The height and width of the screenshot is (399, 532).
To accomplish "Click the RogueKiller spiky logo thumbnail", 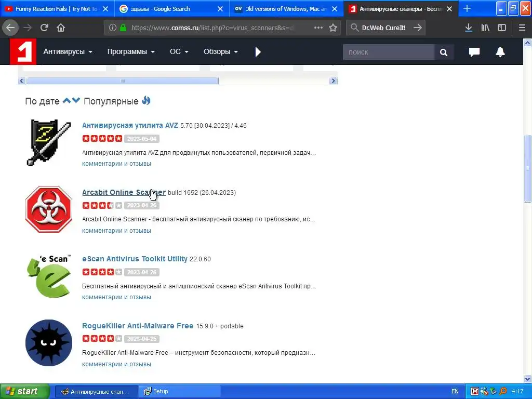I will (49, 343).
